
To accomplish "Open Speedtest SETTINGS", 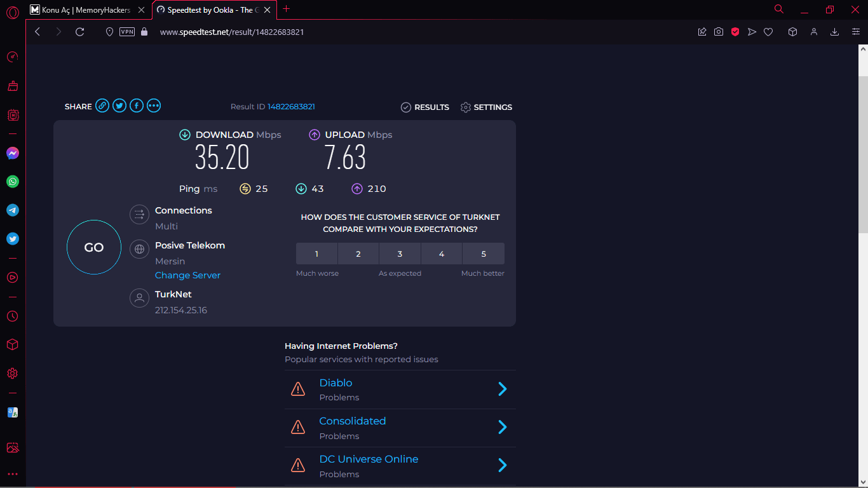I will click(x=486, y=107).
